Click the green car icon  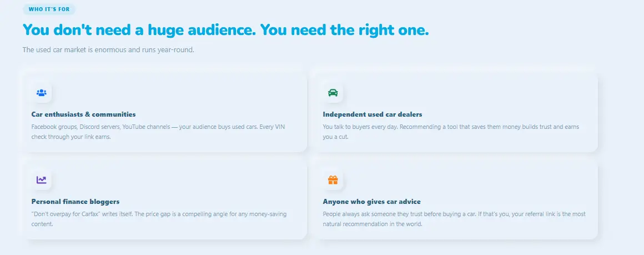pyautogui.click(x=333, y=93)
